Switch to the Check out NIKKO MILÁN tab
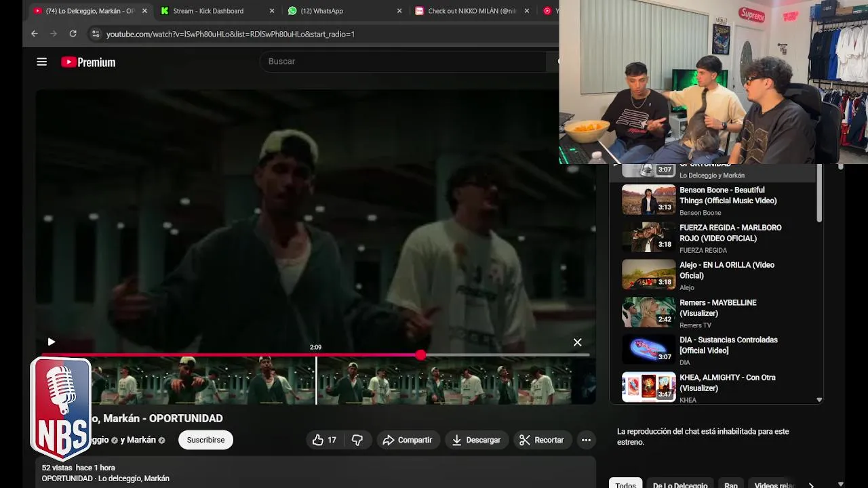The width and height of the screenshot is (868, 488). click(x=473, y=11)
